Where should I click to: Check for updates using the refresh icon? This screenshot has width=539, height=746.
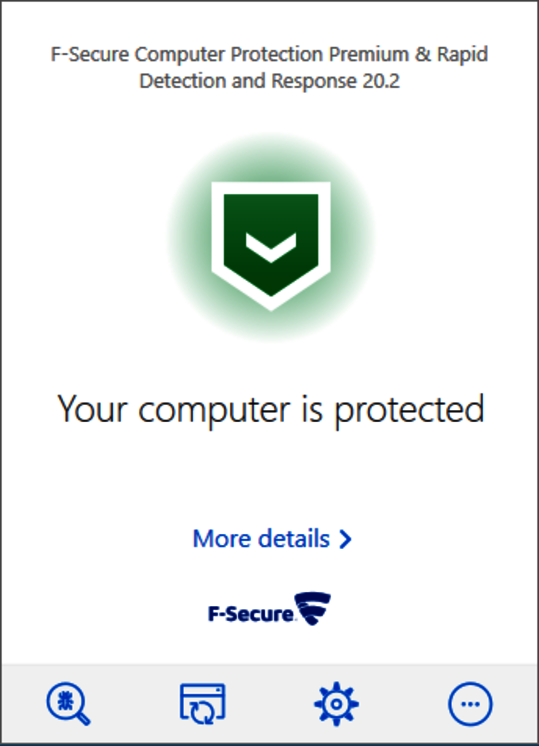coord(203,704)
